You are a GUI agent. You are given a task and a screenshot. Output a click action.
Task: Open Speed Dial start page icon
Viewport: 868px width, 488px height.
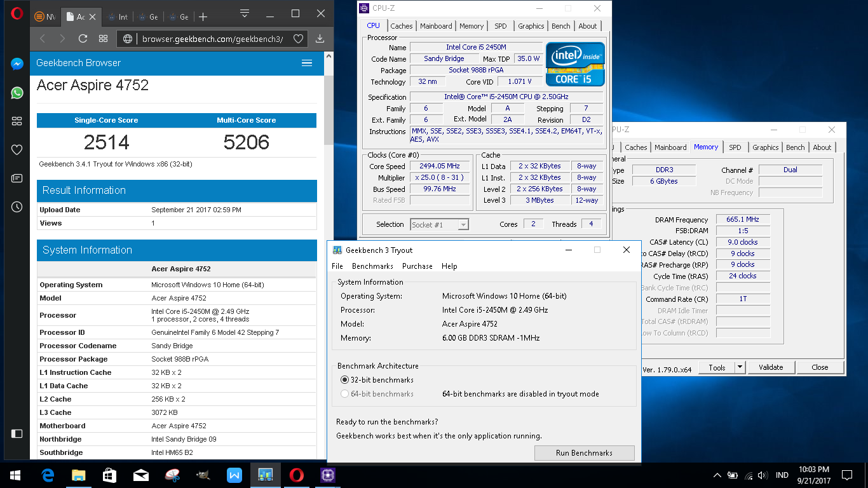coord(103,39)
